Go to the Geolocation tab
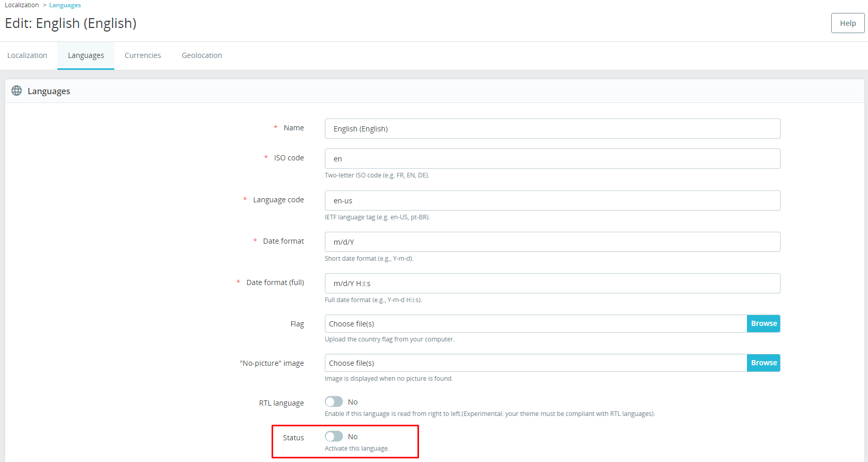 click(202, 55)
